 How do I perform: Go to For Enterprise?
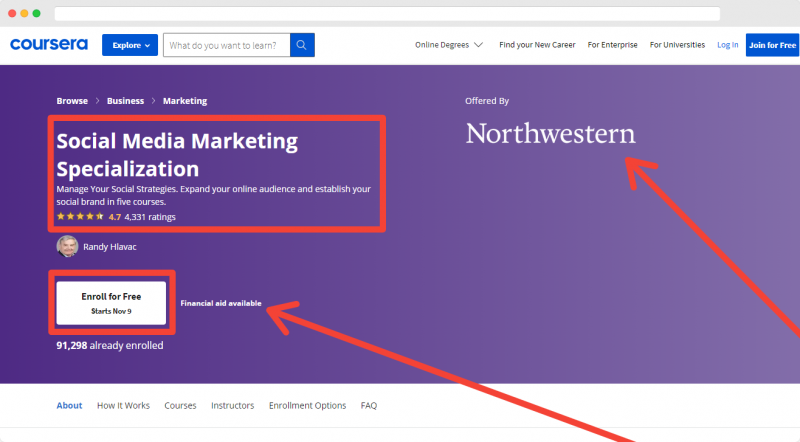point(612,45)
